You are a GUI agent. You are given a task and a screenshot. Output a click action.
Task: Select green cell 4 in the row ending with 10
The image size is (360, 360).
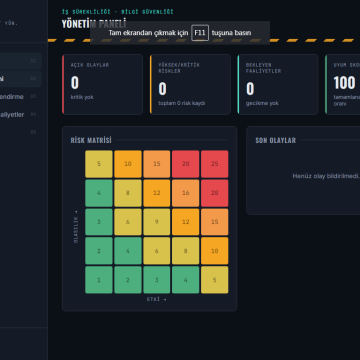128,251
